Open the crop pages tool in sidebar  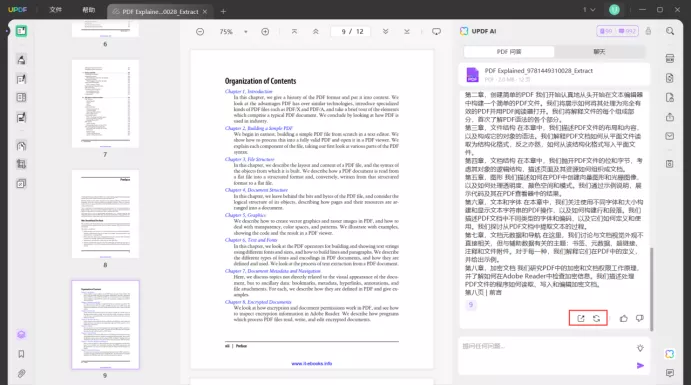(21, 164)
